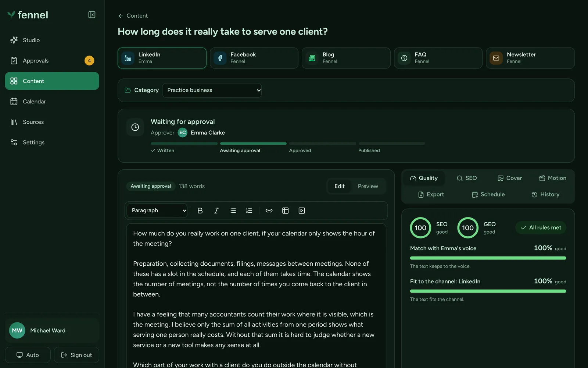
Task: Open the Schedule panel tab
Action: pyautogui.click(x=488, y=194)
